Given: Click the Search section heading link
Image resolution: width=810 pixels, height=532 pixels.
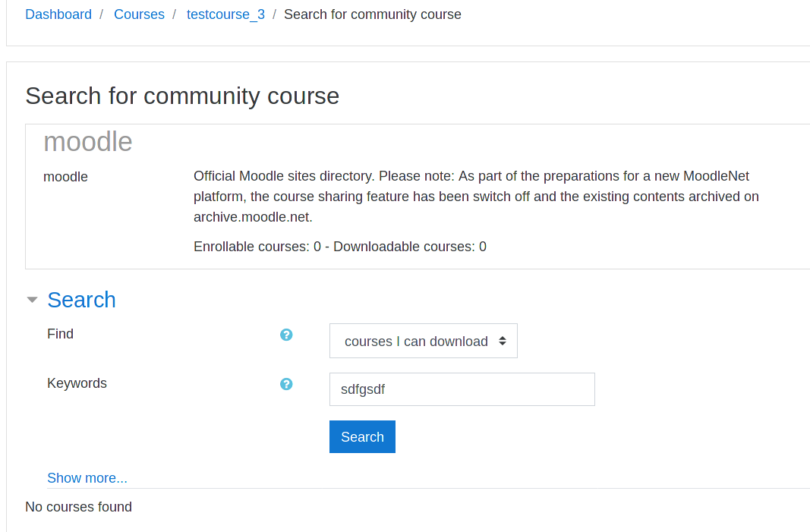Looking at the screenshot, I should 82,300.
